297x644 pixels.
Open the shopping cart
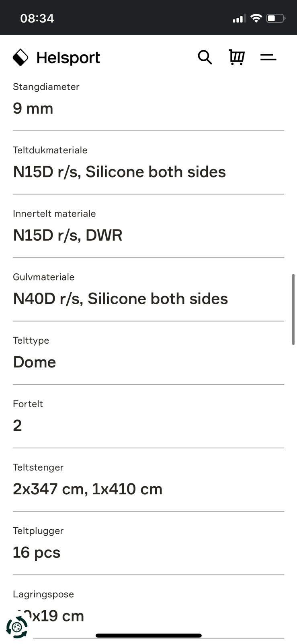point(237,57)
